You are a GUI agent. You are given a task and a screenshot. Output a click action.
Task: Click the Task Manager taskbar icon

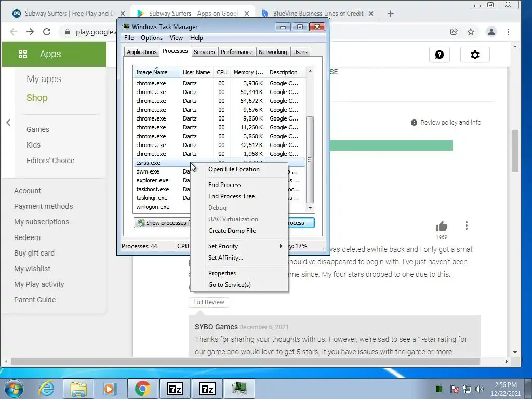[x=239, y=389]
